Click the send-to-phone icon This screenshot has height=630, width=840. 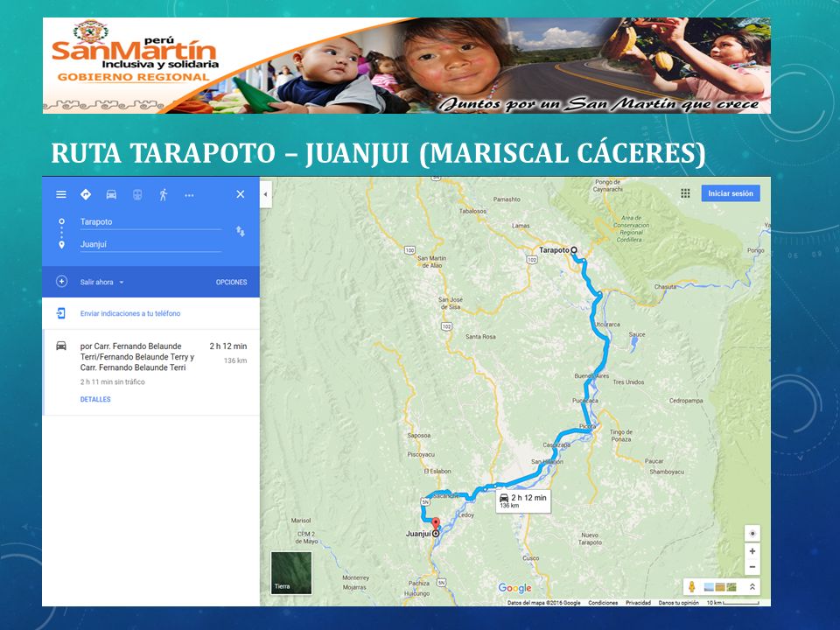61,313
